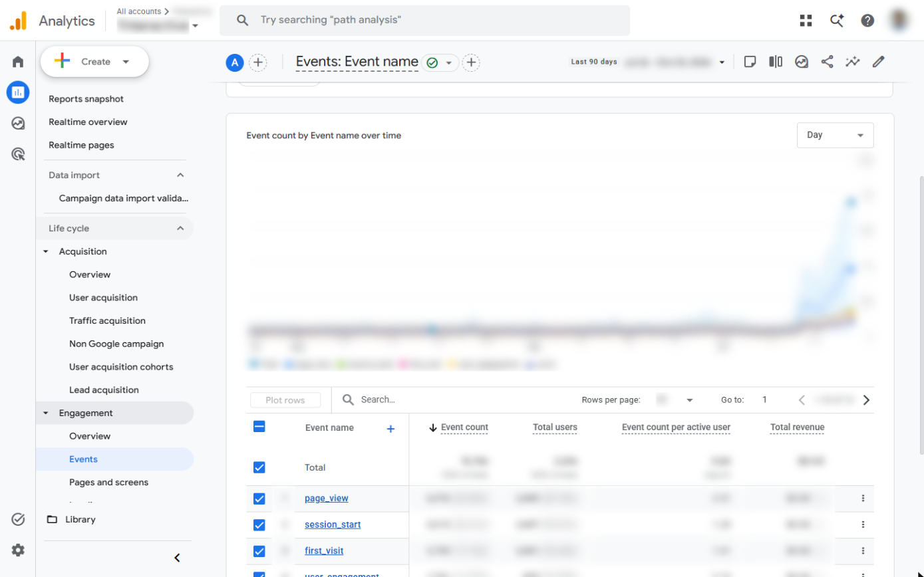Add a dimension next to Event name column
The height and width of the screenshot is (577, 924).
click(390, 429)
